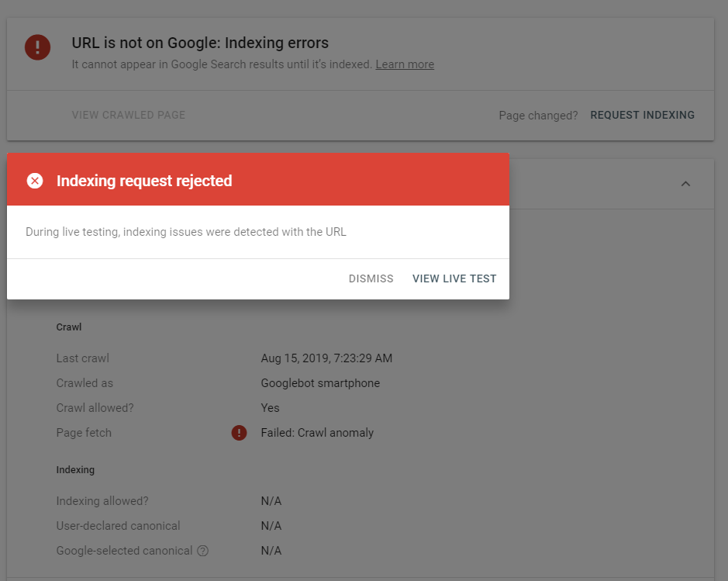The width and height of the screenshot is (728, 581).
Task: Click the "URL is not on Google" heading
Action: 200,43
